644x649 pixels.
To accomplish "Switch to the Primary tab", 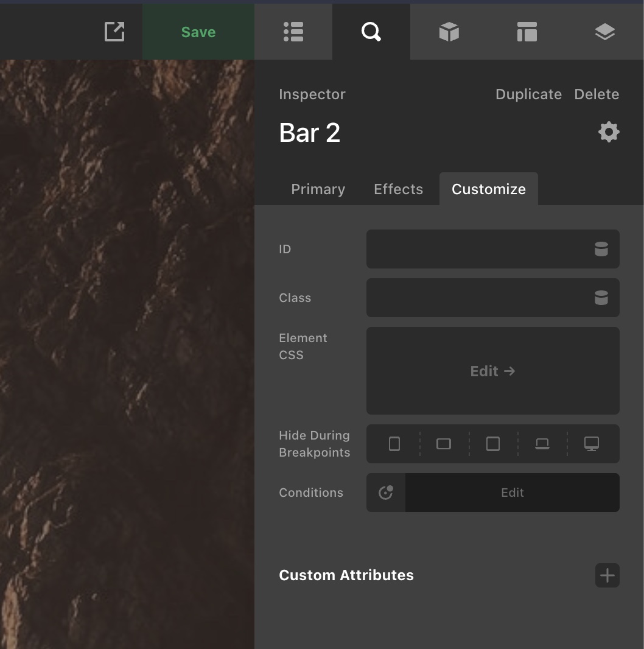I will [318, 189].
